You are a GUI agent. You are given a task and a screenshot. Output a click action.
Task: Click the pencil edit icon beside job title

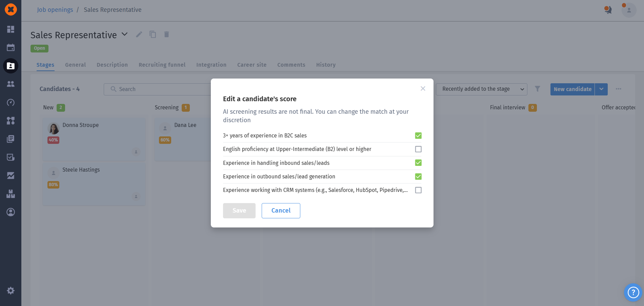pyautogui.click(x=139, y=35)
